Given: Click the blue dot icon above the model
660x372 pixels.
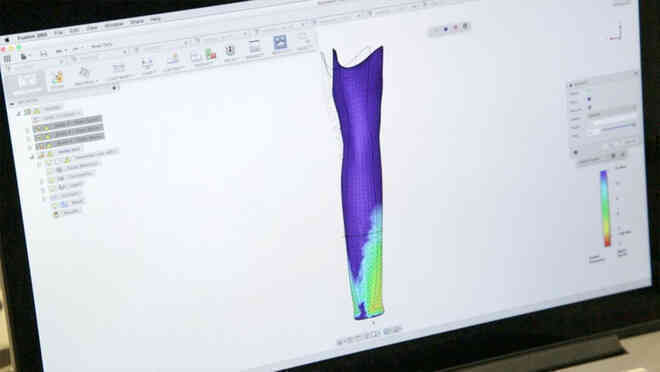Looking at the screenshot, I should (x=446, y=29).
